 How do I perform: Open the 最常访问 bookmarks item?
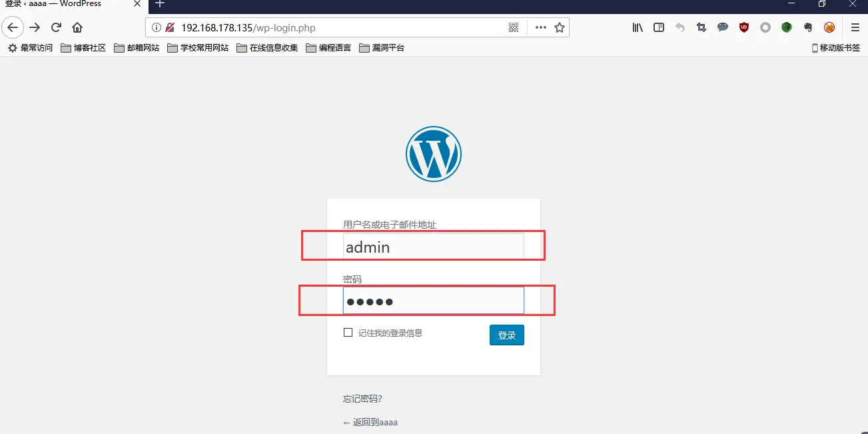coord(30,48)
